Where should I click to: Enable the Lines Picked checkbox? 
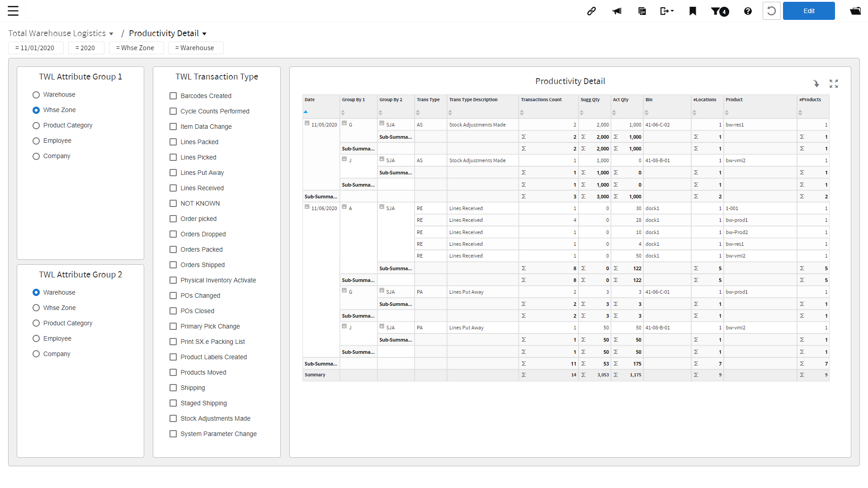(x=173, y=157)
